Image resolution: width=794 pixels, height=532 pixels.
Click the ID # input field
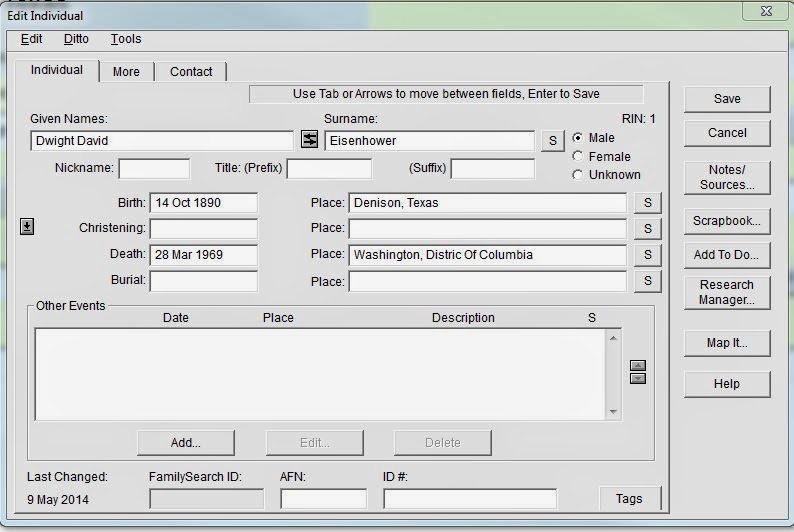tap(470, 499)
